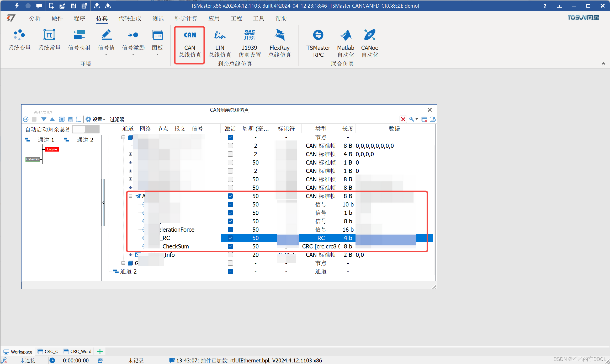Viewport: 610px width, 364px height.
Task: Click the left panel vertical scrollbar
Action: (103, 202)
